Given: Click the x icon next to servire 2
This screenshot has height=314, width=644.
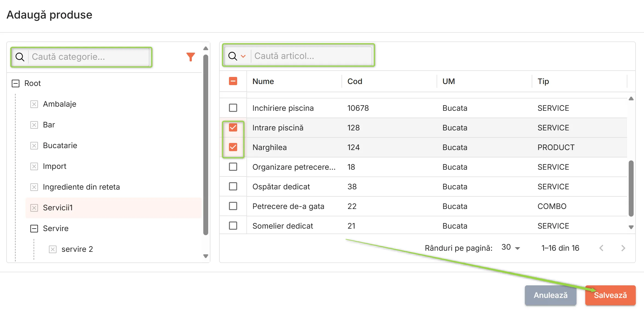Looking at the screenshot, I should point(52,249).
